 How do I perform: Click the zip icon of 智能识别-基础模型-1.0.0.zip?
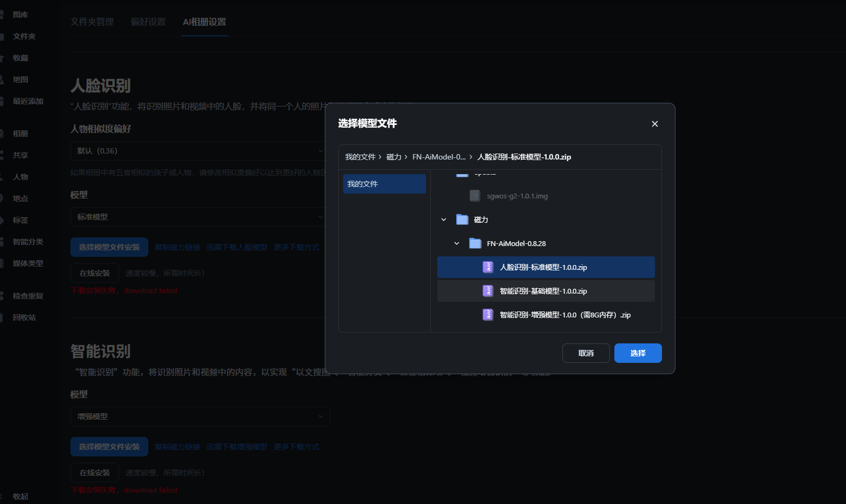point(488,291)
